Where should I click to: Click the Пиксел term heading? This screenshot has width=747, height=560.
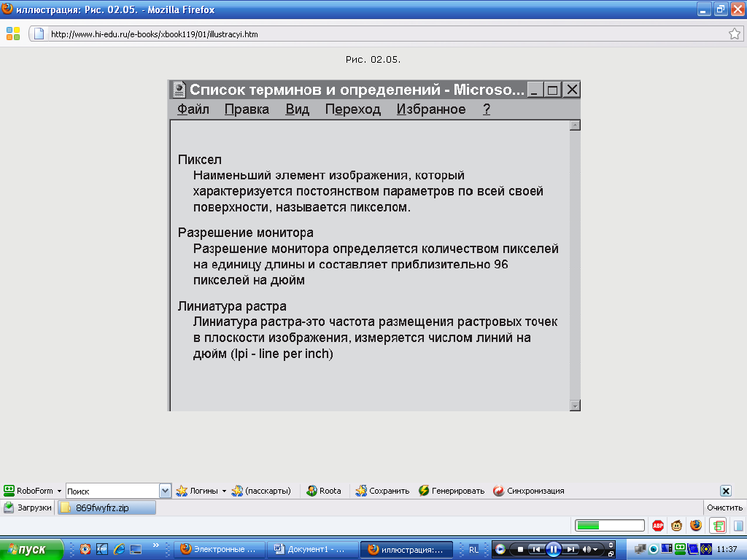200,160
